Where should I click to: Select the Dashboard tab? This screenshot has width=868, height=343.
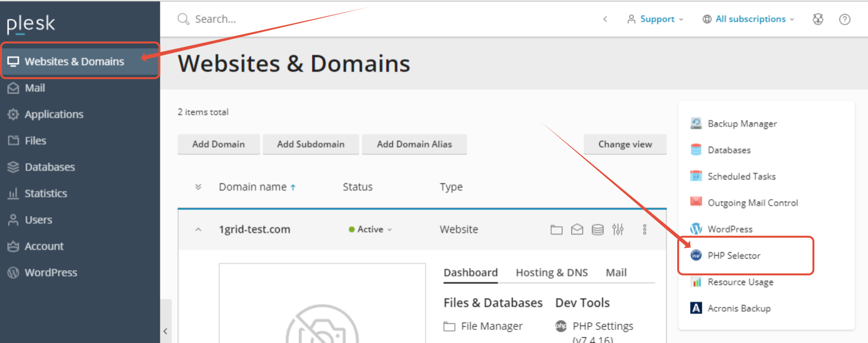click(470, 273)
